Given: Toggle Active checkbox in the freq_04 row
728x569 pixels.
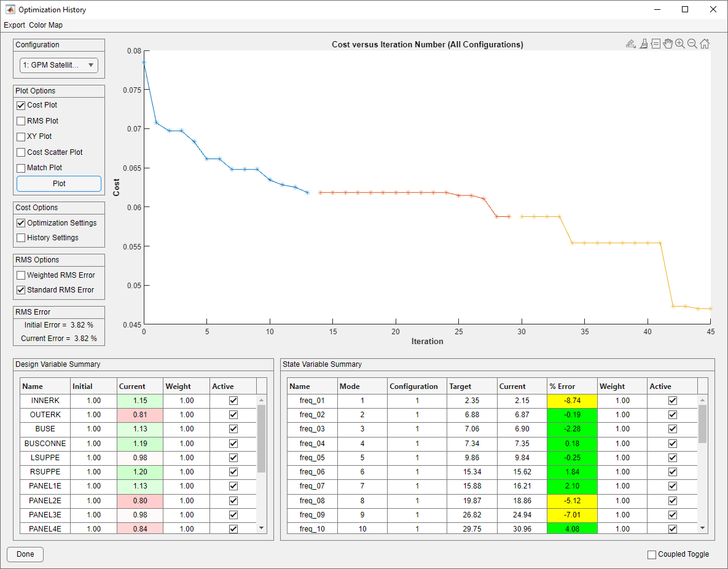Looking at the screenshot, I should pyautogui.click(x=672, y=444).
